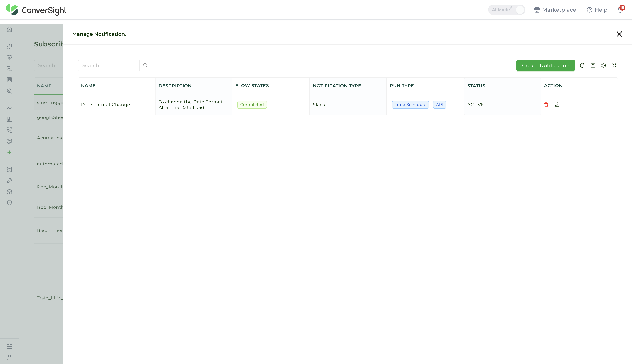Click the Manage Notification search field
632x364 pixels.
[x=109, y=65]
